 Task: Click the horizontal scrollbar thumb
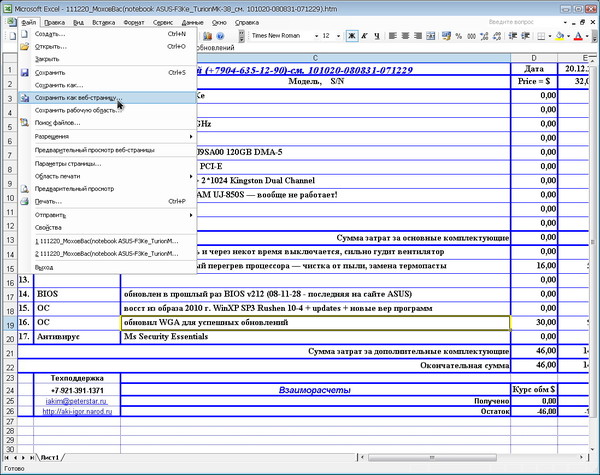pos(432,457)
